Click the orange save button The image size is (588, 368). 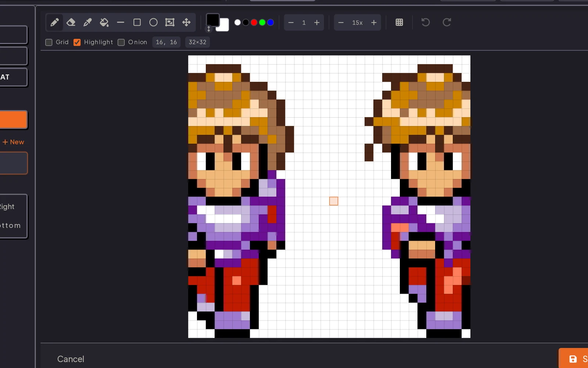click(573, 358)
